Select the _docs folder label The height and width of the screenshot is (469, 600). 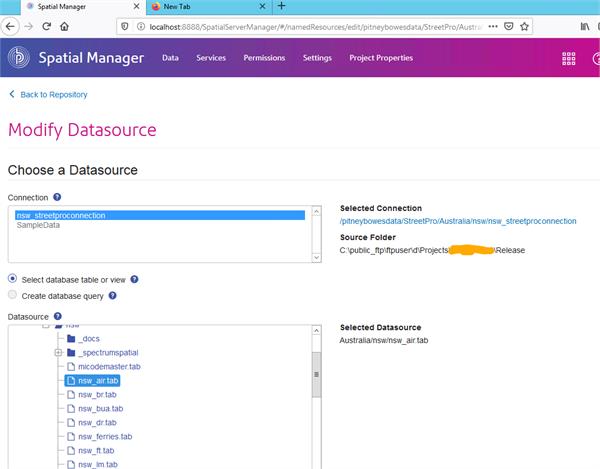89,339
